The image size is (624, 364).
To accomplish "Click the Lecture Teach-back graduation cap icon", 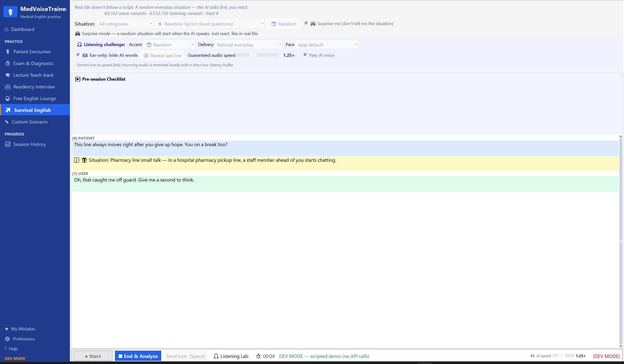I will [8, 75].
